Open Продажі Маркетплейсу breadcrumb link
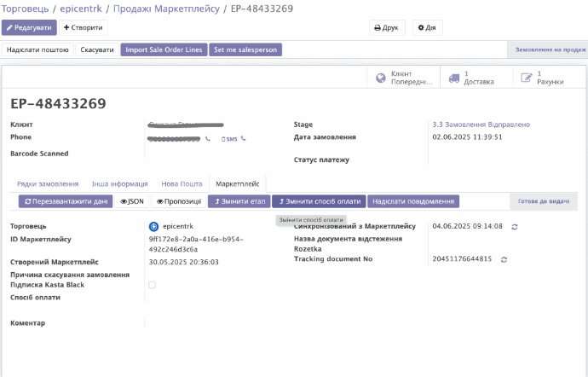Image resolution: width=588 pixels, height=377 pixels. [166, 9]
